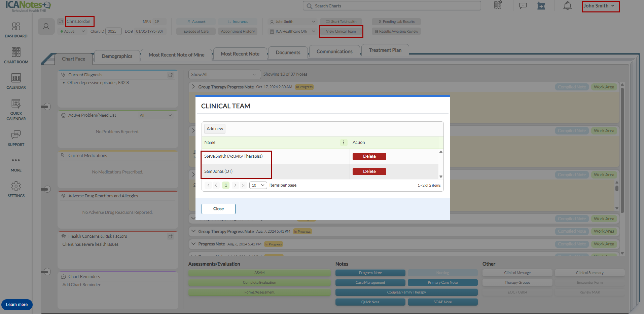Open the Active Problem list All dropdown

click(x=156, y=115)
